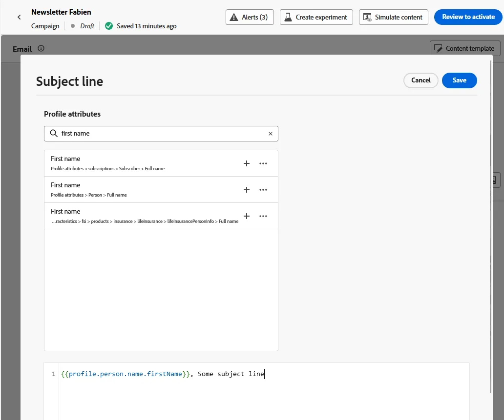
Task: Select the Subscriber First name row path
Action: point(107,169)
